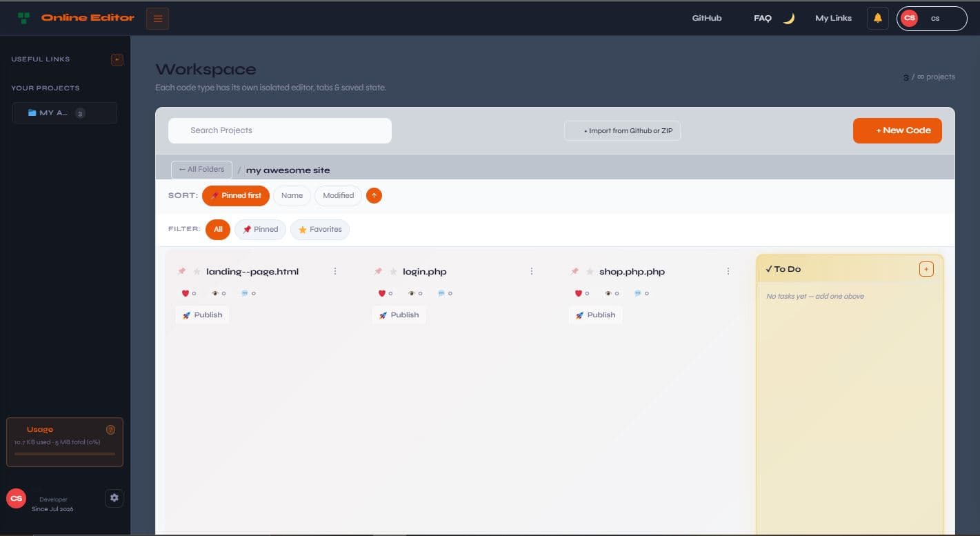This screenshot has width=980, height=536.
Task: Click Import from Github or ZIP
Action: coord(622,130)
